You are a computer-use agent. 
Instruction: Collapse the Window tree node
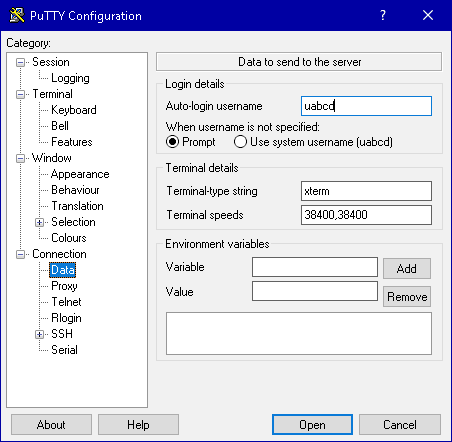click(20, 158)
